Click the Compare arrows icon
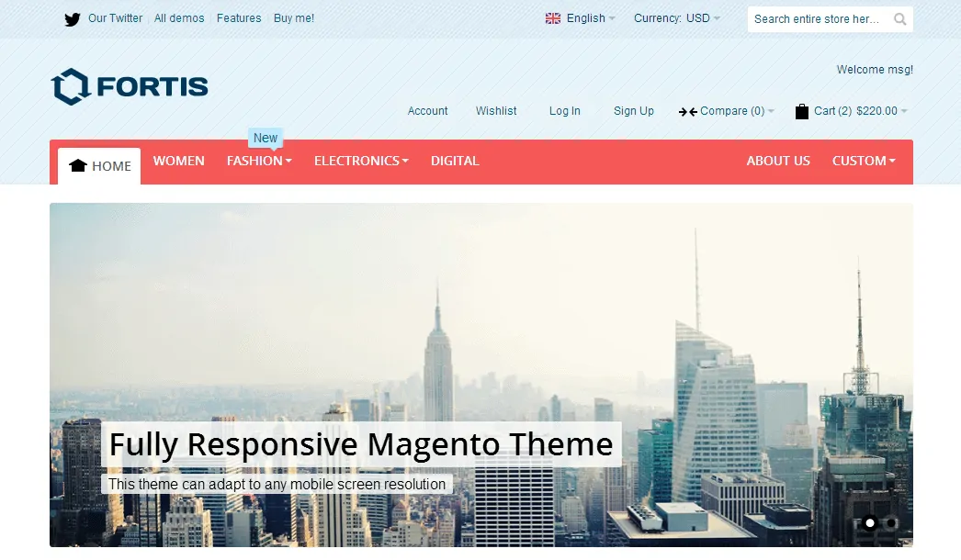The height and width of the screenshot is (560, 961). [x=687, y=111]
